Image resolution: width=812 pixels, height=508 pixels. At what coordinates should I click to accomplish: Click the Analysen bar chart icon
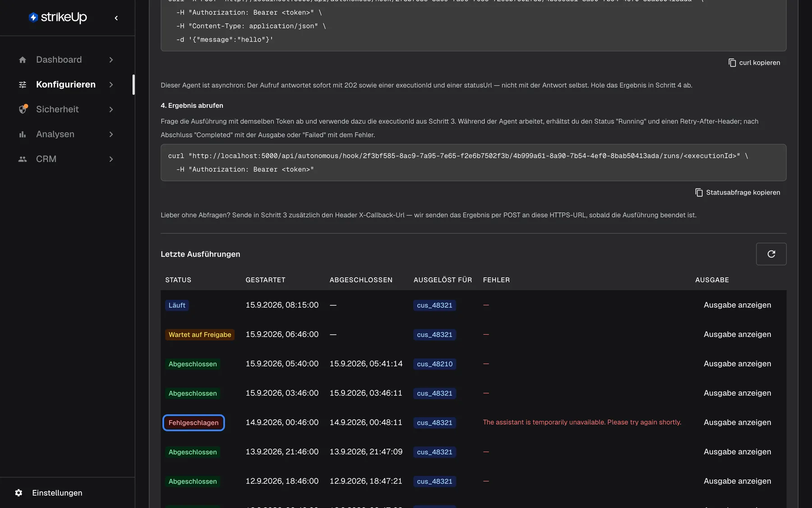(x=23, y=134)
